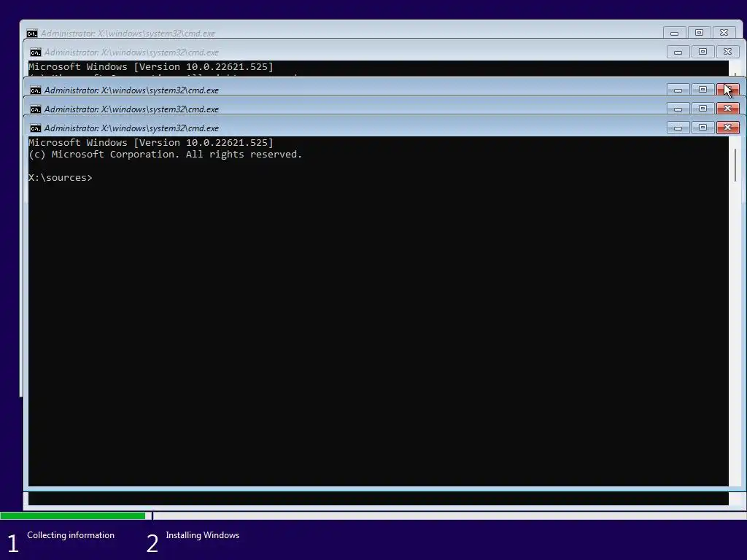Screen dimensions: 747x560
Task: Click the 'Collecting information' step label
Action: pos(71,535)
